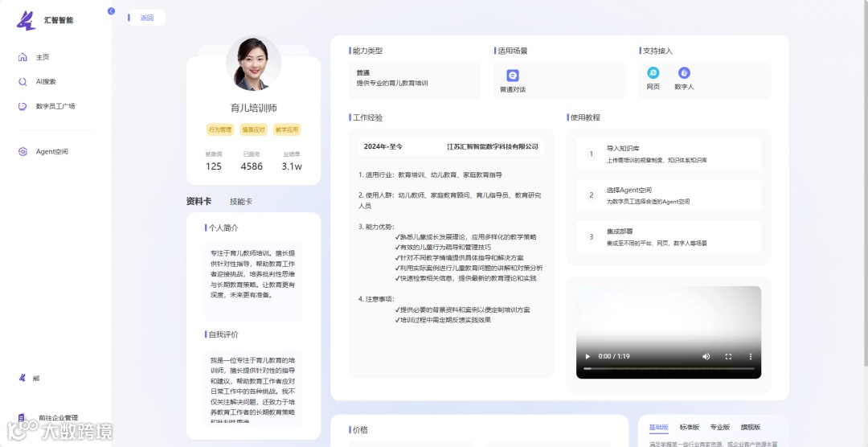Click the 行为管理 tag
This screenshot has width=868, height=447.
pyautogui.click(x=219, y=130)
